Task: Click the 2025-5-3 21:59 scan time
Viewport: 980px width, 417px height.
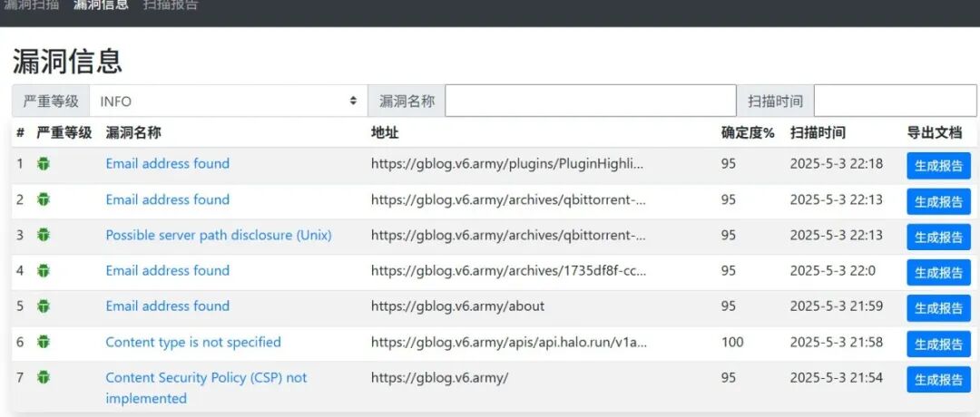Action: pos(837,305)
